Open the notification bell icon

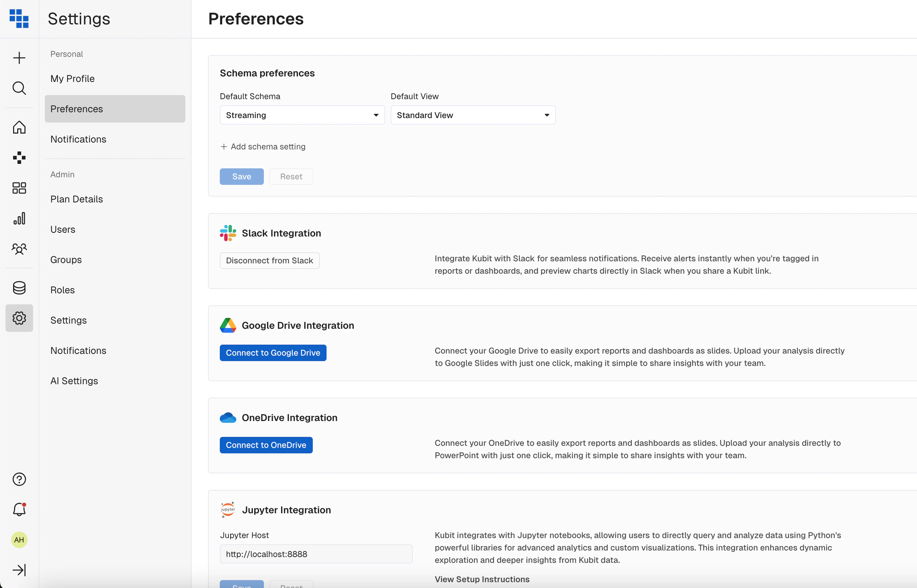point(19,510)
